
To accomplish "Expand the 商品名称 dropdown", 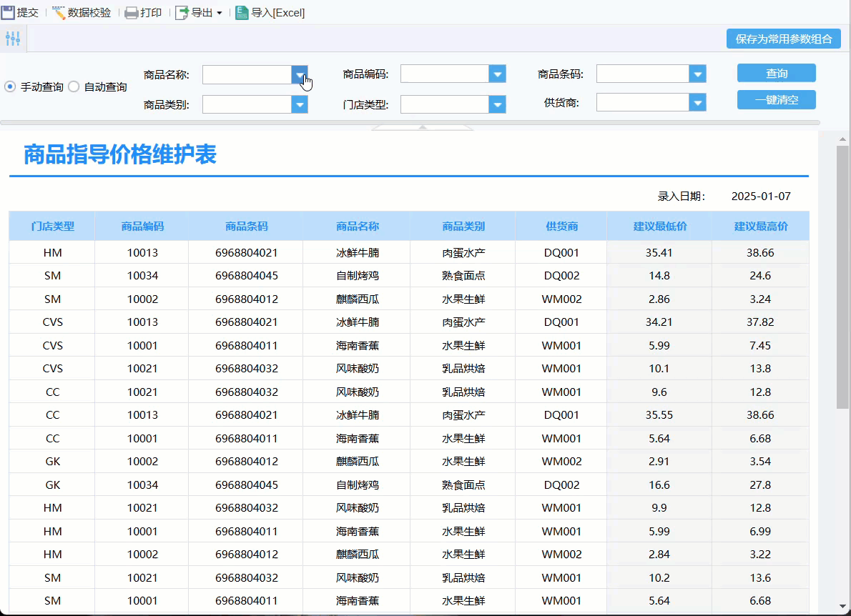I will point(300,74).
